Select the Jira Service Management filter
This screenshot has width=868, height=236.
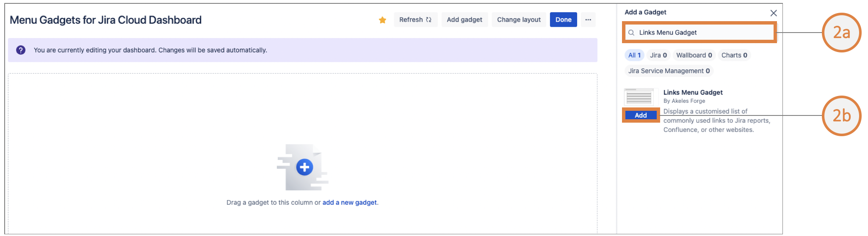669,71
